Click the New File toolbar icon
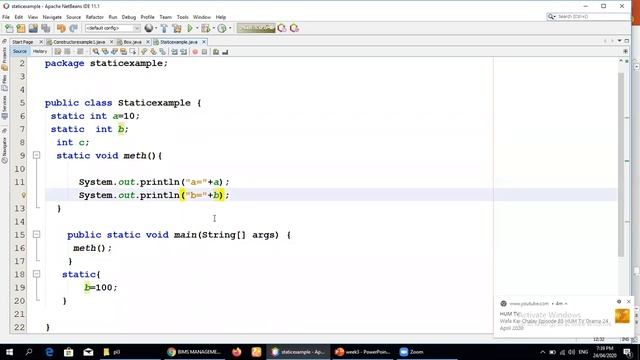 click(x=9, y=28)
